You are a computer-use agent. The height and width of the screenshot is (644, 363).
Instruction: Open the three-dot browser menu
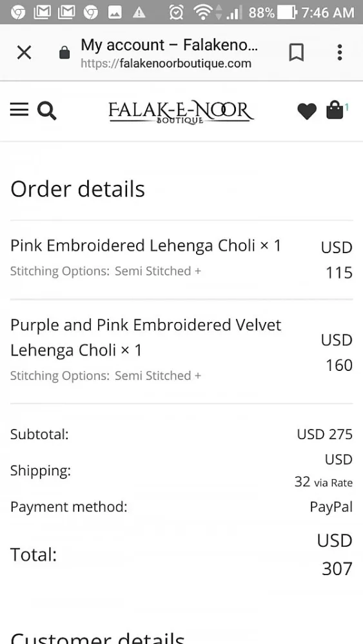[340, 53]
